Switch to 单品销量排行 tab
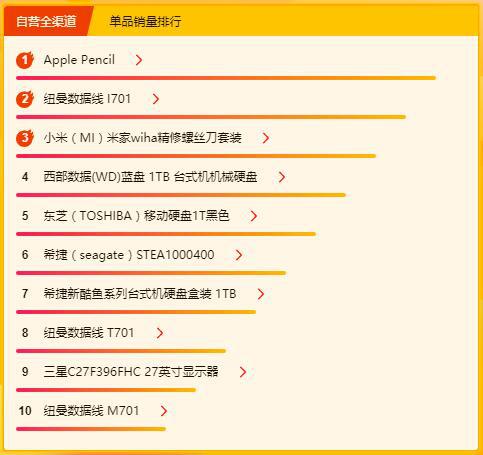This screenshot has height=455, width=483. point(145,22)
